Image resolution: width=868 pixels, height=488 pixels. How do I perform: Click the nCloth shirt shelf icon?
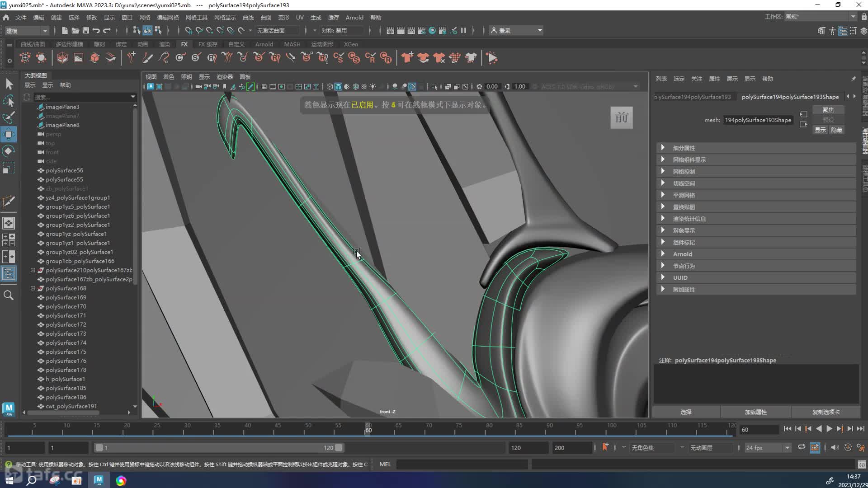pyautogui.click(x=407, y=58)
